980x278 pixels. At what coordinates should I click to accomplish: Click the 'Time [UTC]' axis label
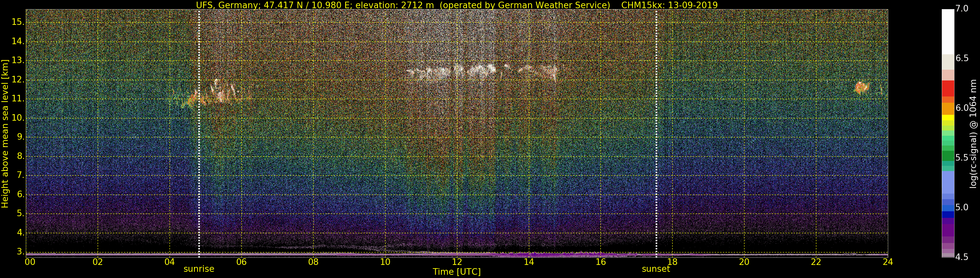(x=457, y=272)
